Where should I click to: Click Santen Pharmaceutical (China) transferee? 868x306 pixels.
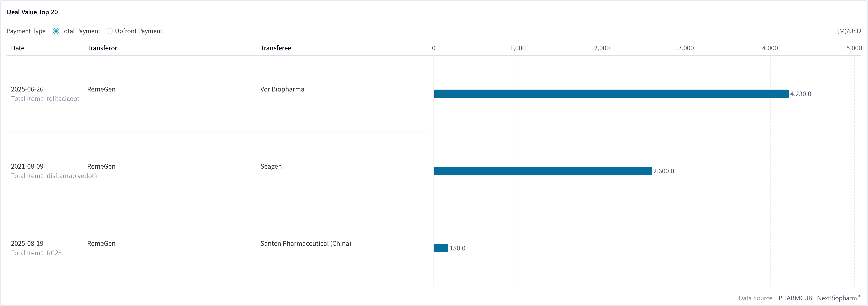(306, 244)
